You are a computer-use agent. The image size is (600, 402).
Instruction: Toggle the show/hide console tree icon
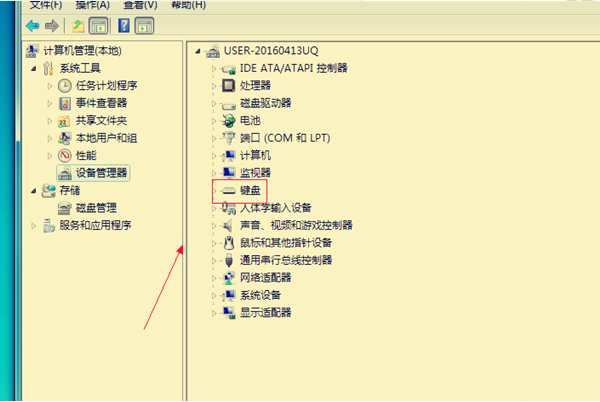99,25
